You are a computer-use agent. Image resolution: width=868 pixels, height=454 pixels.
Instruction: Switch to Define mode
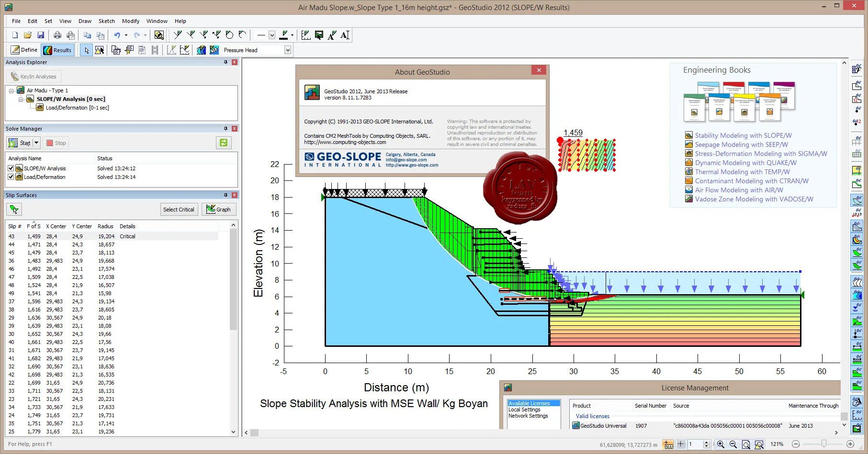tap(24, 50)
